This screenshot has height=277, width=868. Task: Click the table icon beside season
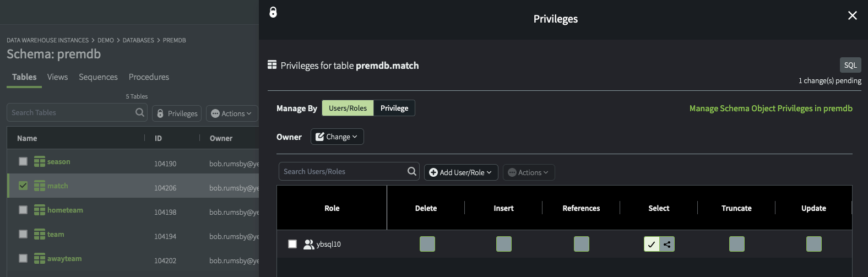coord(40,161)
